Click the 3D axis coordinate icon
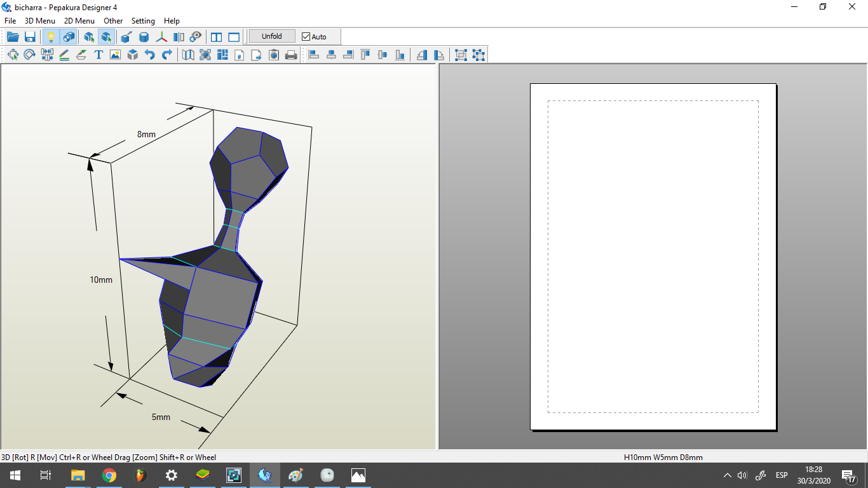Image resolution: width=868 pixels, height=488 pixels. pyautogui.click(x=162, y=37)
